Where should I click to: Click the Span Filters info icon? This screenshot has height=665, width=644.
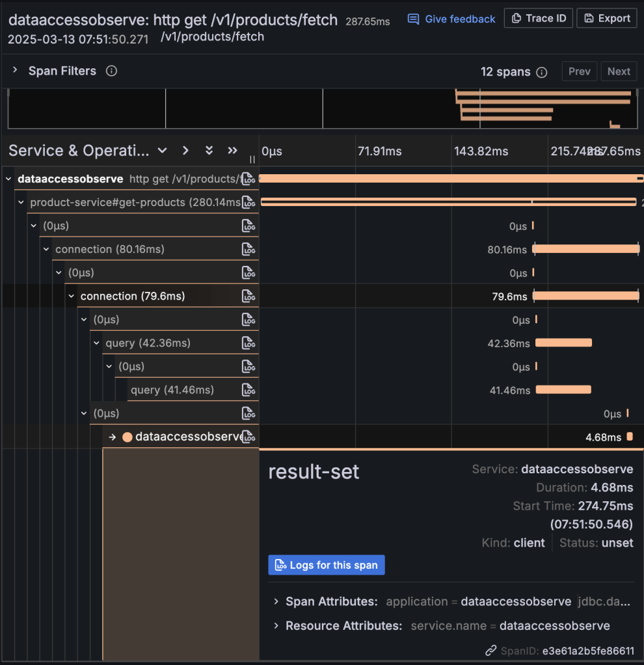point(111,71)
